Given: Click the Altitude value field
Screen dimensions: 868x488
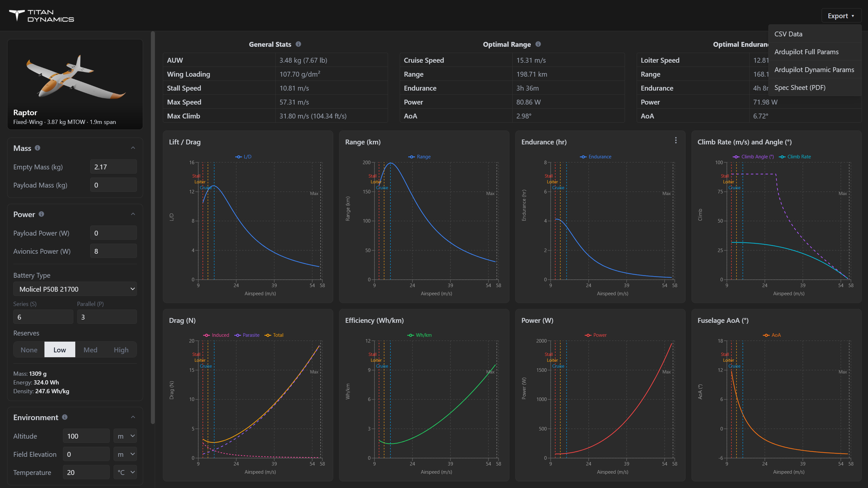Looking at the screenshot, I should tap(86, 436).
